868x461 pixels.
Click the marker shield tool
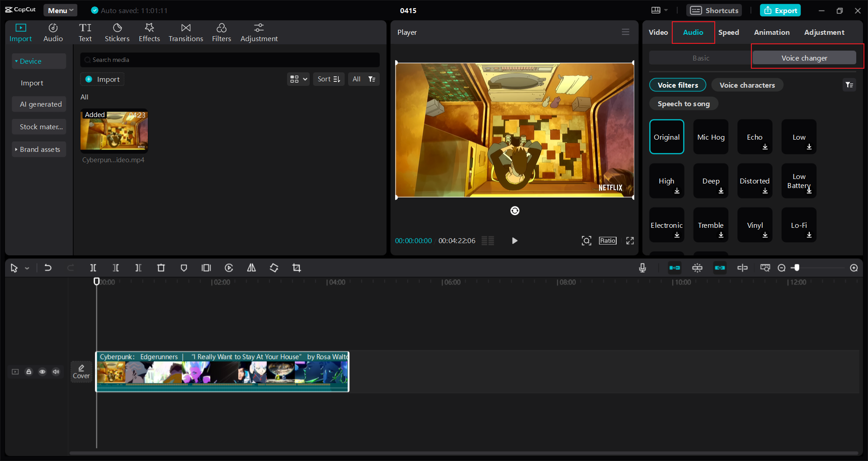tap(184, 268)
